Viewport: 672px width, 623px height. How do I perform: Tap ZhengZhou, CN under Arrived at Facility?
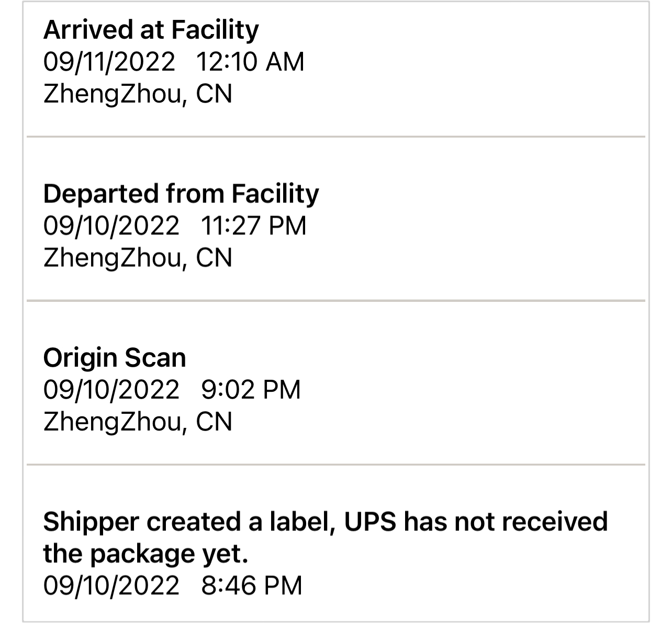[x=138, y=94]
